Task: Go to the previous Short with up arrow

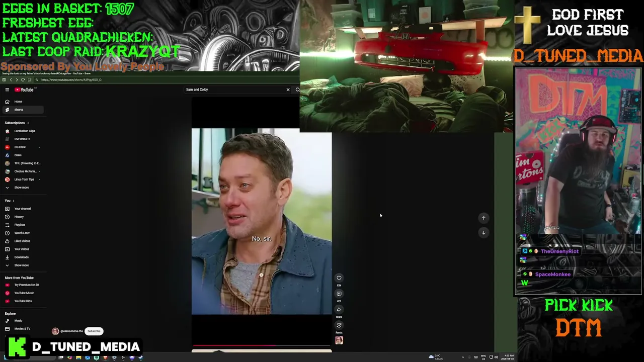Action: click(x=484, y=218)
